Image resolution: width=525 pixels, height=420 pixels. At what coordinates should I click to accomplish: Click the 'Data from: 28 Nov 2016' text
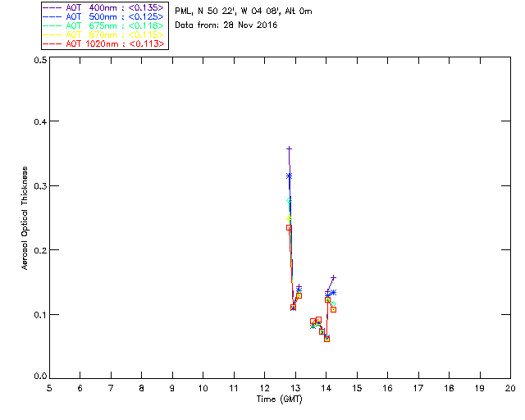tap(226, 25)
